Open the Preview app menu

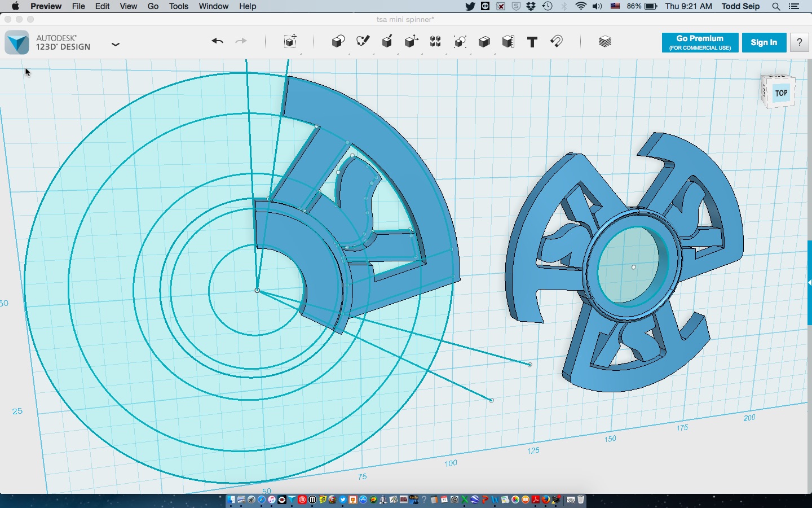(46, 6)
